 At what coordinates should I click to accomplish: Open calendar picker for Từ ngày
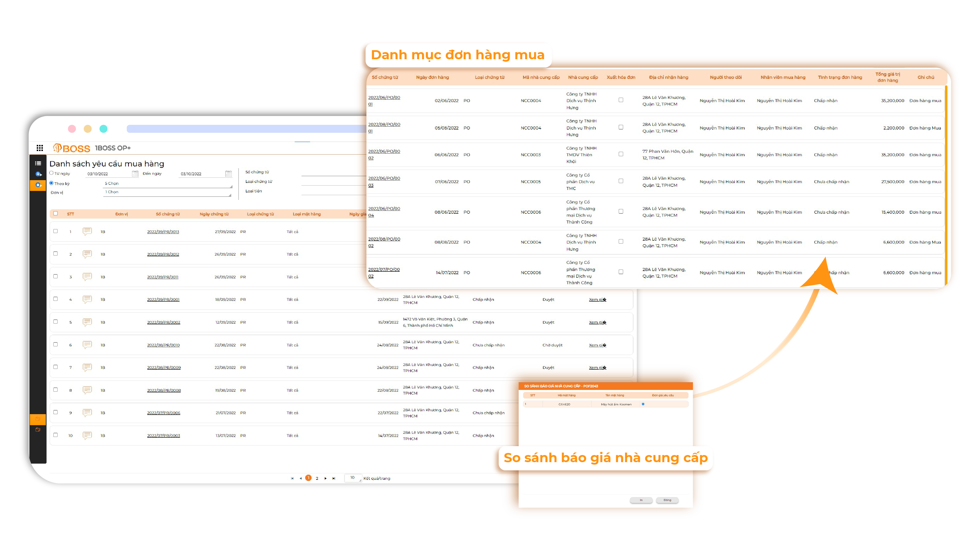[135, 174]
